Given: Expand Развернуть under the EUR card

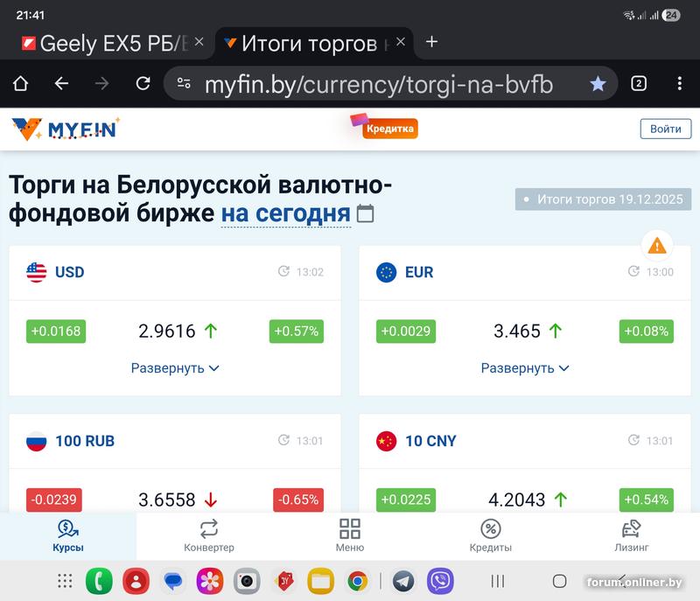Looking at the screenshot, I should (x=525, y=368).
